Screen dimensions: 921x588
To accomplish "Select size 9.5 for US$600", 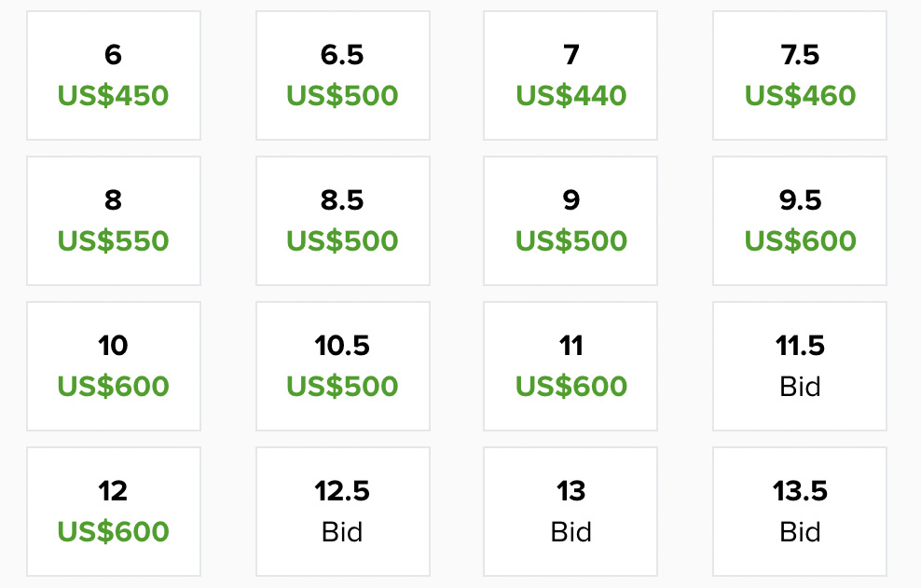I will tap(800, 221).
